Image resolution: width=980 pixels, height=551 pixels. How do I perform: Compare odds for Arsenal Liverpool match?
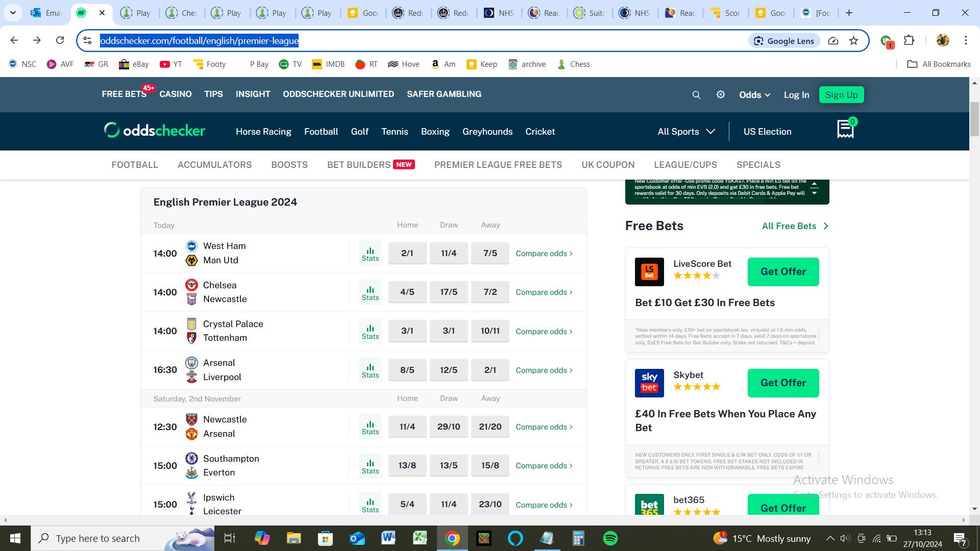click(x=544, y=370)
